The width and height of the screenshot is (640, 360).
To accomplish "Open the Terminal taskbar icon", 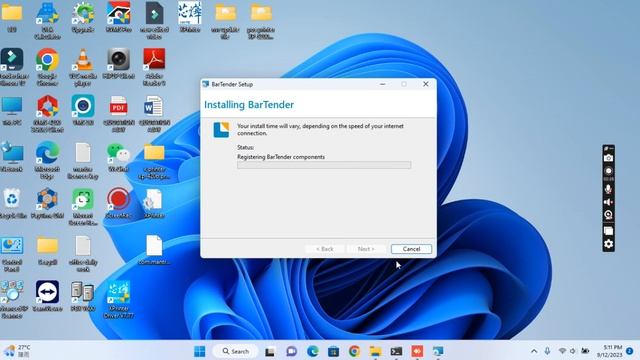I will 396,351.
